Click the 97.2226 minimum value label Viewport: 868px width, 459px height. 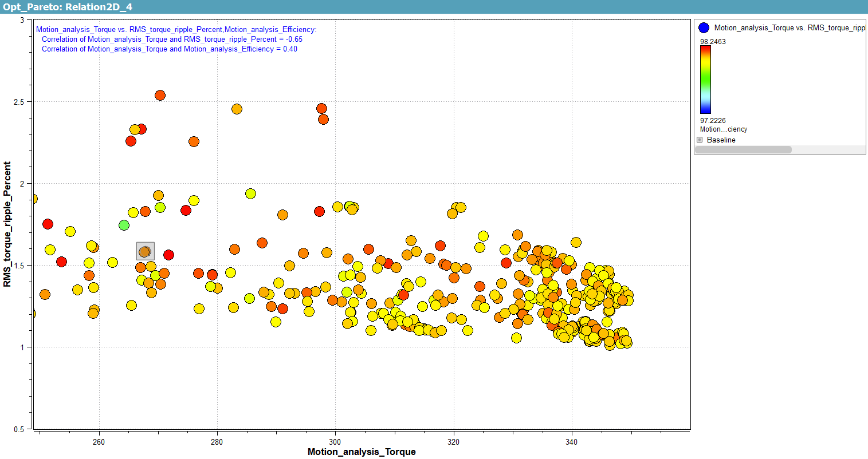(713, 120)
